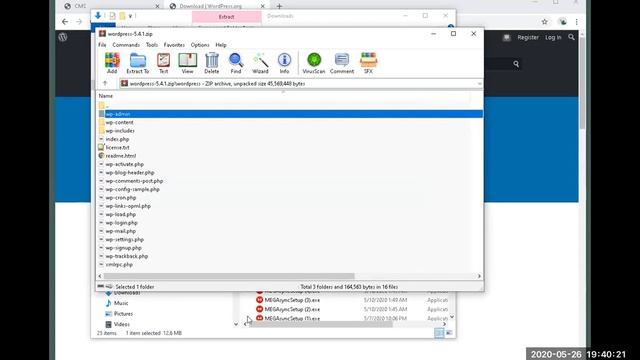Screen dimensions: 640x360
Task: Open the Options menu
Action: [200, 45]
